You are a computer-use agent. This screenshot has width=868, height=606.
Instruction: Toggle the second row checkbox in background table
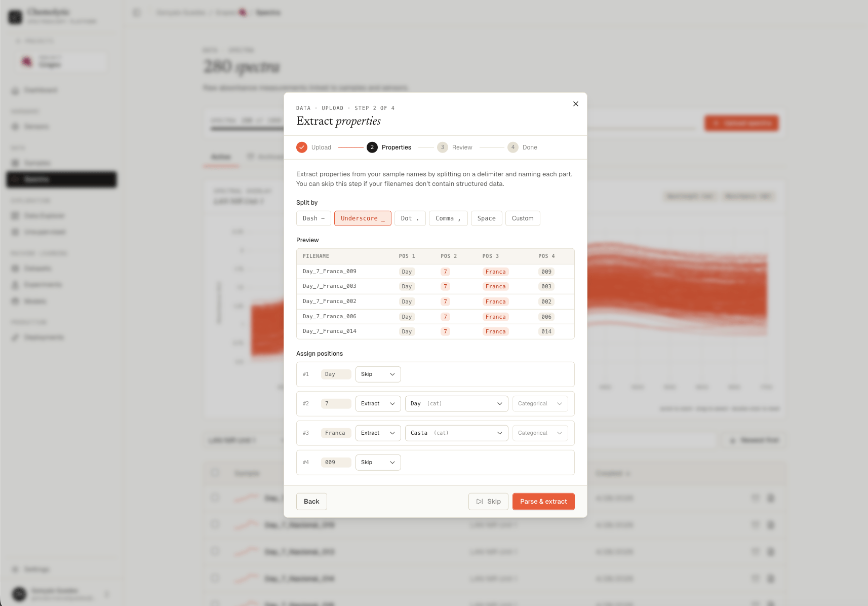coord(215,524)
